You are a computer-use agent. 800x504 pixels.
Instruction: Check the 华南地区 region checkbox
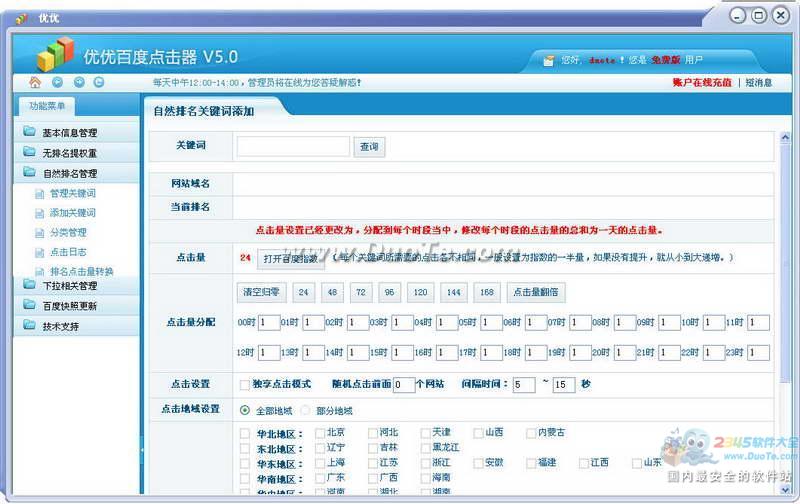tap(244, 479)
